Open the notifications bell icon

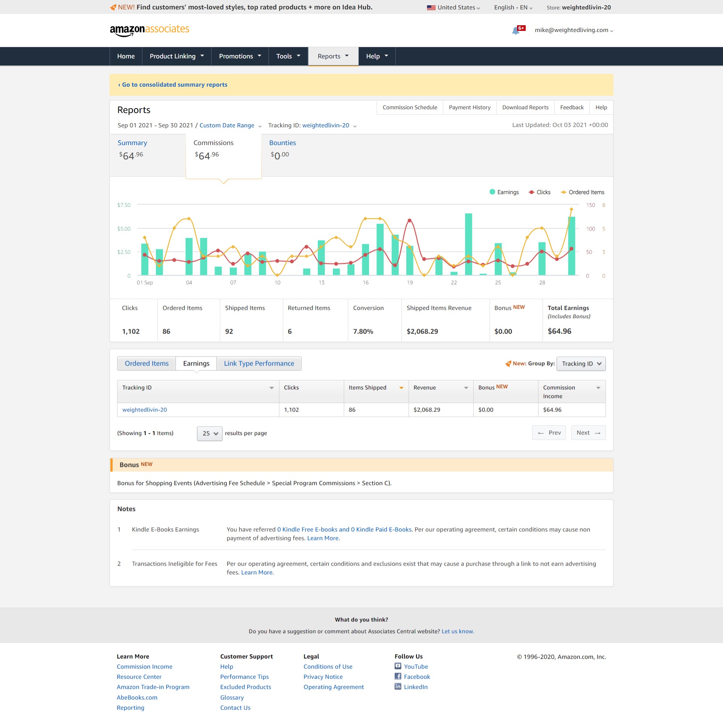coord(516,31)
